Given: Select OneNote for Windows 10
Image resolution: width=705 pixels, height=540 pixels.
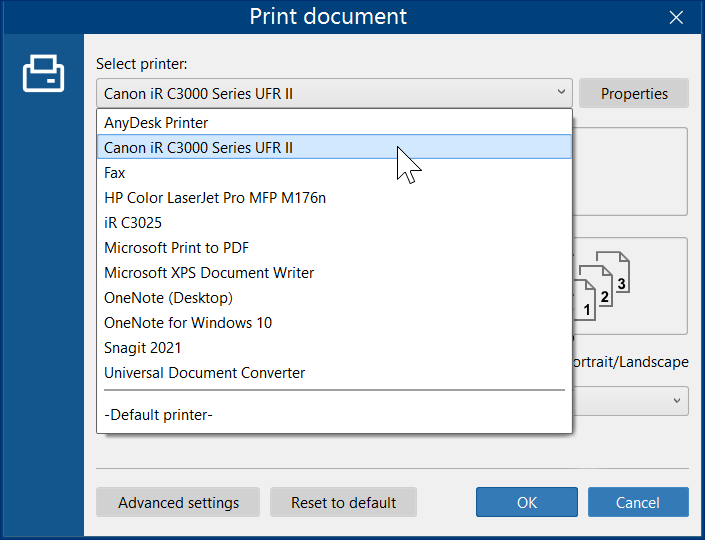Looking at the screenshot, I should coord(334,323).
